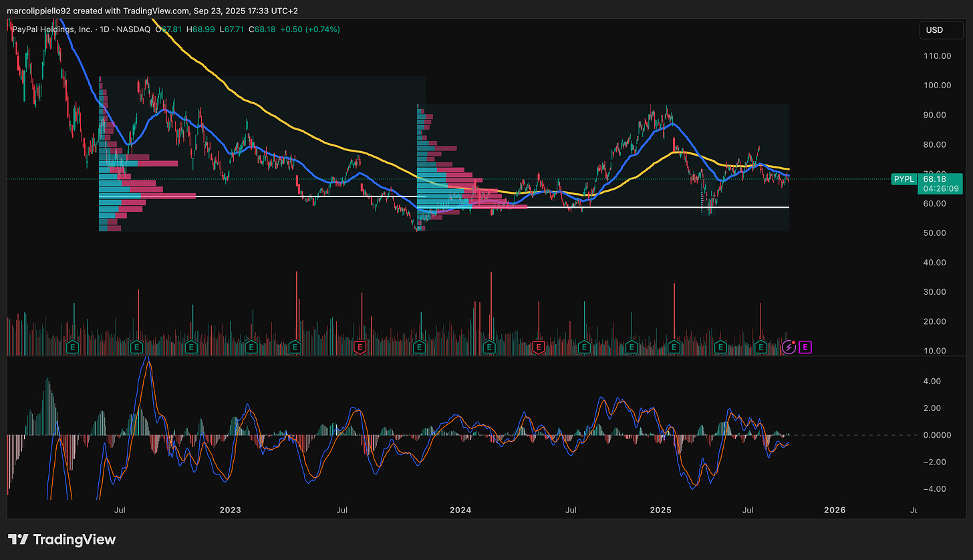
Task: Click the purple upcoming earnings E marker
Action: tap(805, 347)
